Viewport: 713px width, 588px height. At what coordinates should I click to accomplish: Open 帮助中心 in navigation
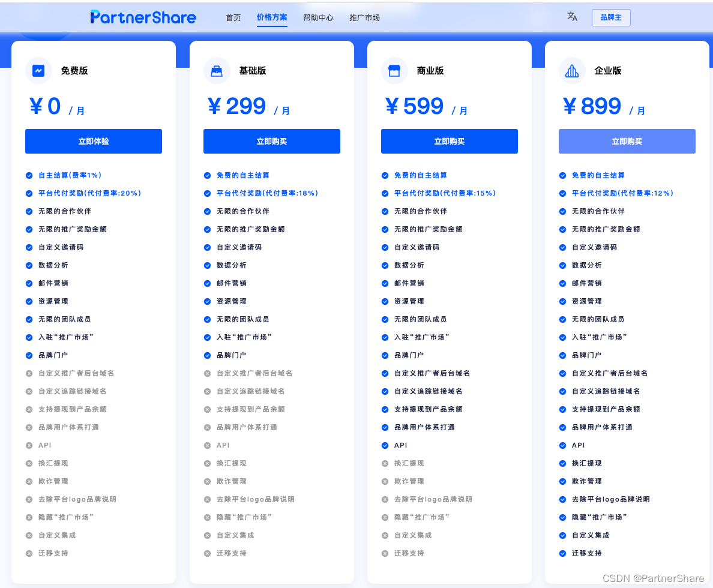318,18
